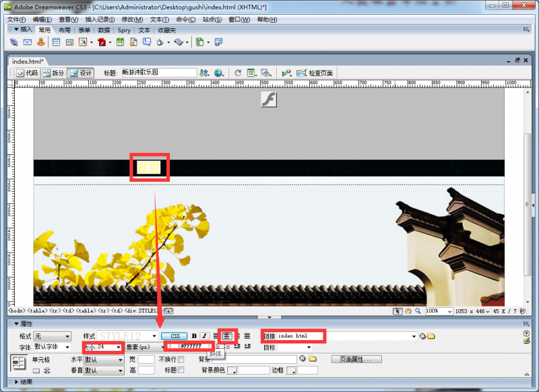Open the 修改(M) menu
Viewport: 539px width, 392px height.
[132, 20]
